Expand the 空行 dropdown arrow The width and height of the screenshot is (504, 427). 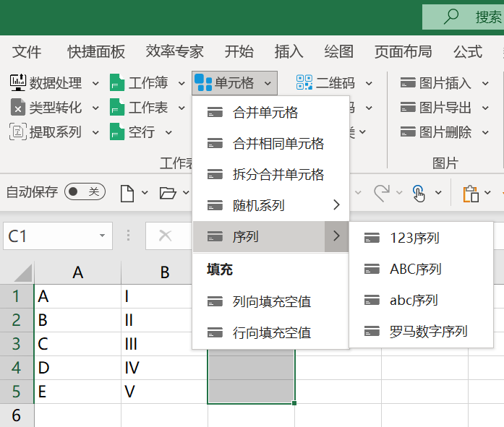click(168, 132)
